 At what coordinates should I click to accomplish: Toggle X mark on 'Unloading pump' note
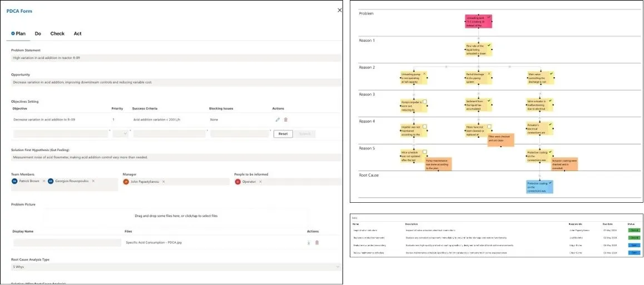point(425,73)
